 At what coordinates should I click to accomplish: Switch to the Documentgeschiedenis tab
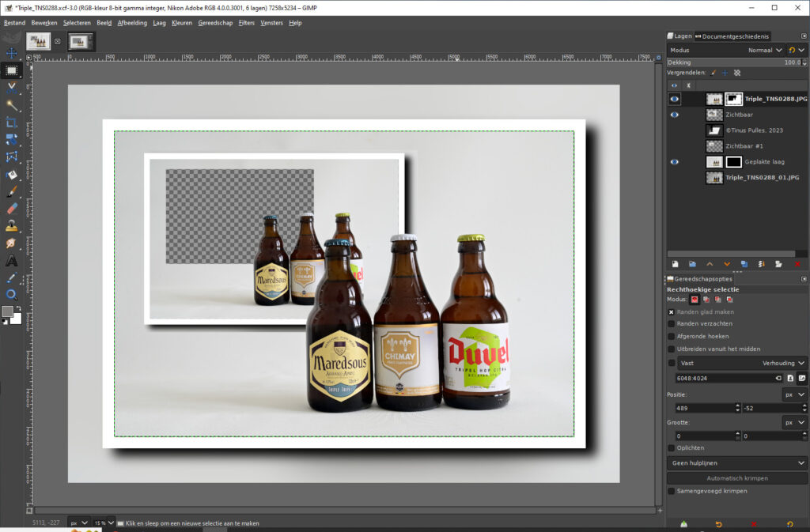(x=732, y=36)
